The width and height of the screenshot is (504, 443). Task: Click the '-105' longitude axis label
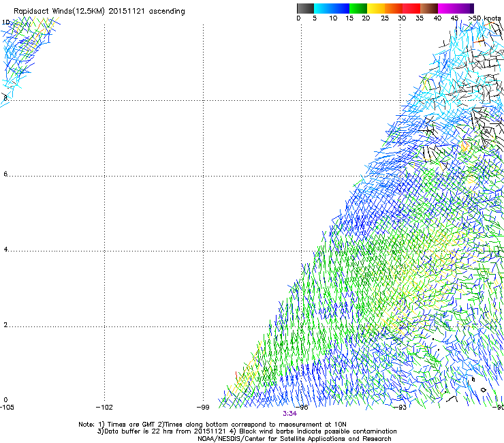click(7, 407)
